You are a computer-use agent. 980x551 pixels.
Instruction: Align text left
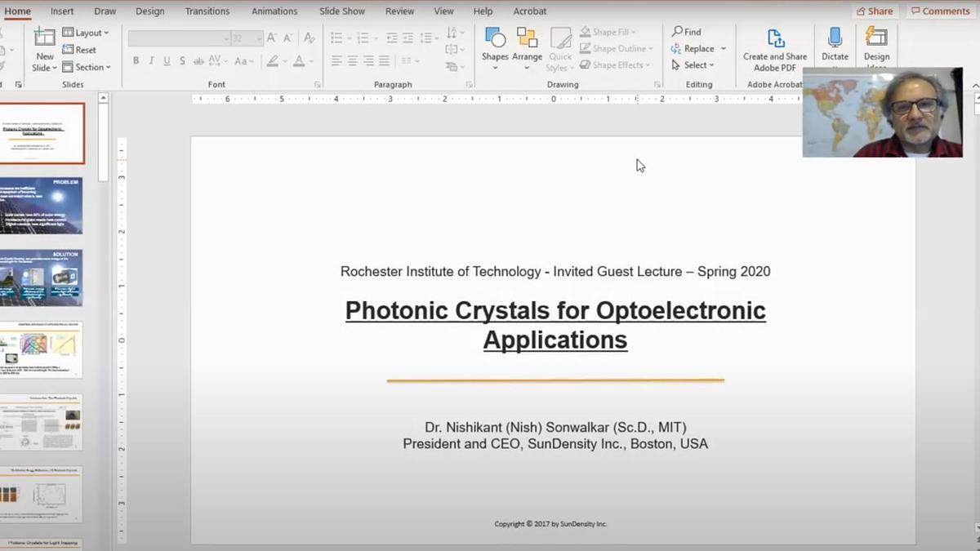(336, 61)
